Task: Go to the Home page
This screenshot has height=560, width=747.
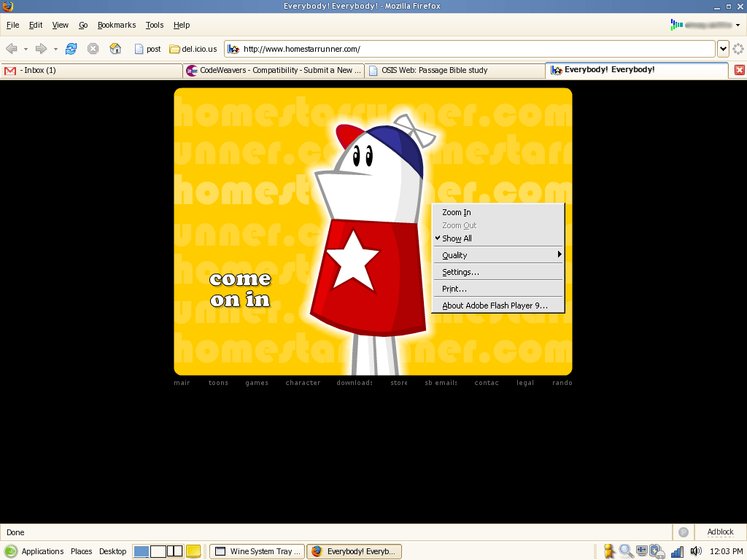Action: click(x=115, y=49)
